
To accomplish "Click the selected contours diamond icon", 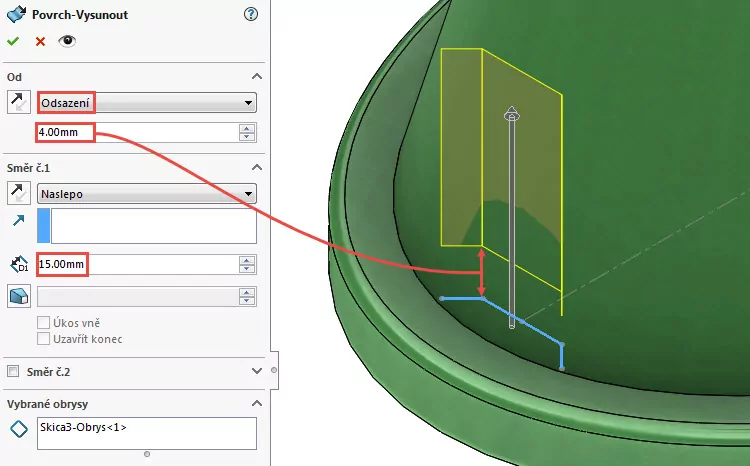I will 19,429.
